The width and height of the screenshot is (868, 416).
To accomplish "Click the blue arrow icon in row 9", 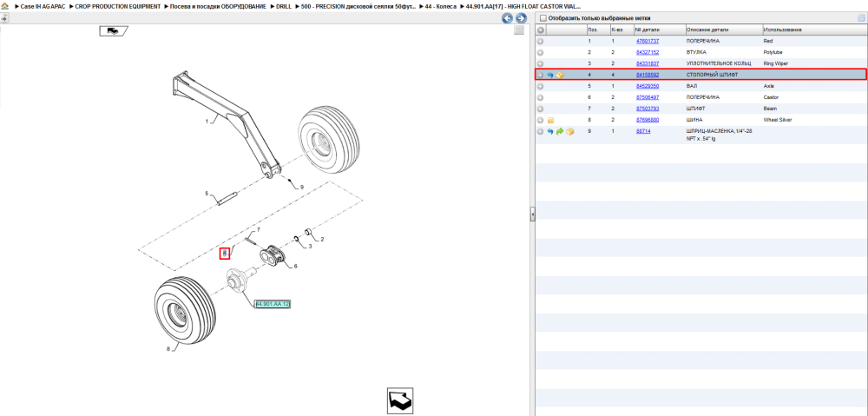I will pyautogui.click(x=550, y=131).
